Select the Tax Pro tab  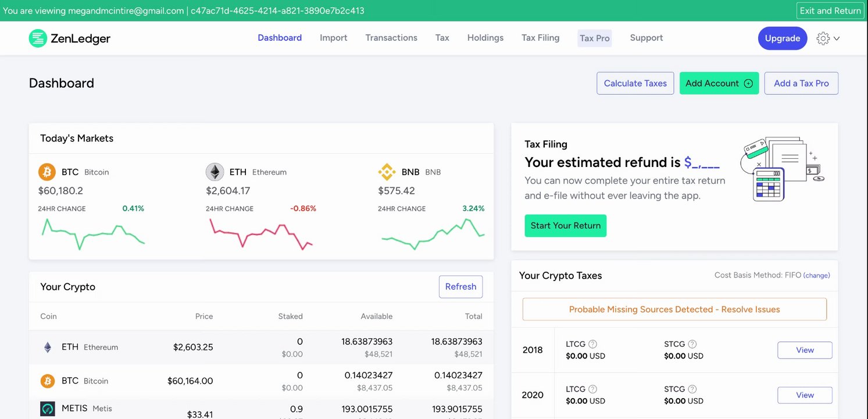(x=595, y=38)
